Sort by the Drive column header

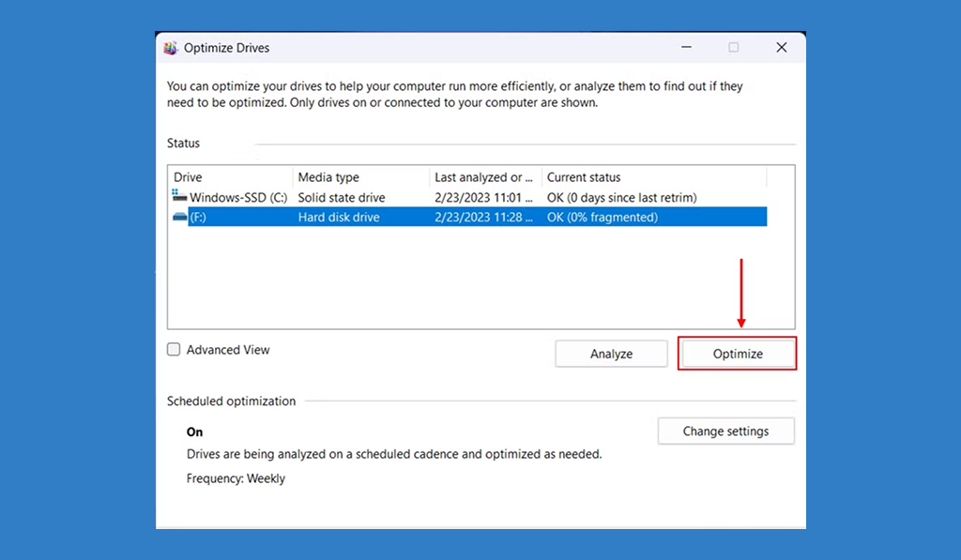(231, 177)
